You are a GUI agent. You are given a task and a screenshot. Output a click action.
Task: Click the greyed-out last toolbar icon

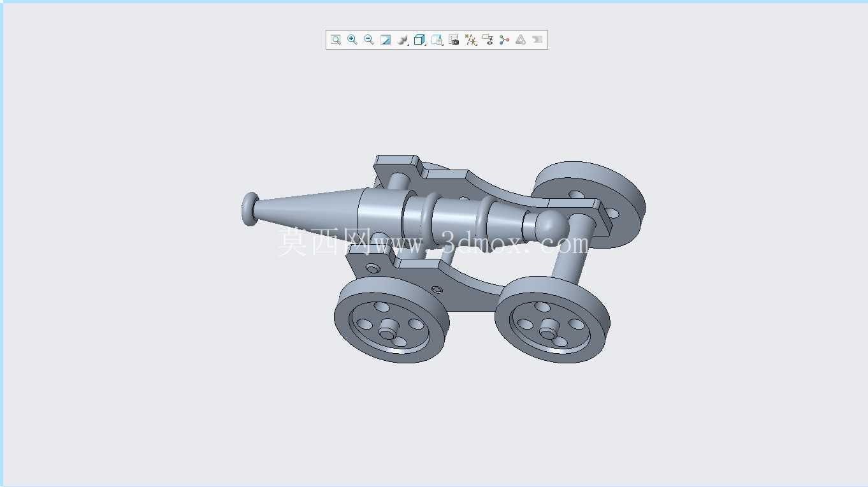pos(537,40)
